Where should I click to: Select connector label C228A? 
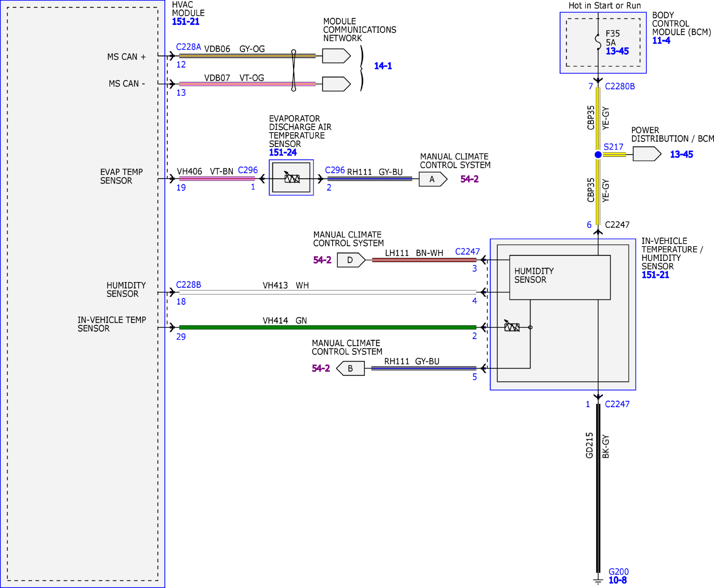(x=188, y=47)
